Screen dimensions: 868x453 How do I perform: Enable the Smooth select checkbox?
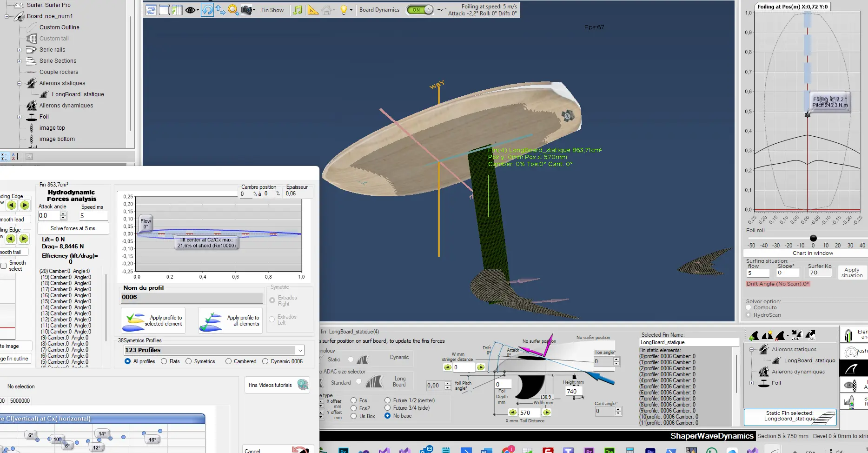pos(4,266)
